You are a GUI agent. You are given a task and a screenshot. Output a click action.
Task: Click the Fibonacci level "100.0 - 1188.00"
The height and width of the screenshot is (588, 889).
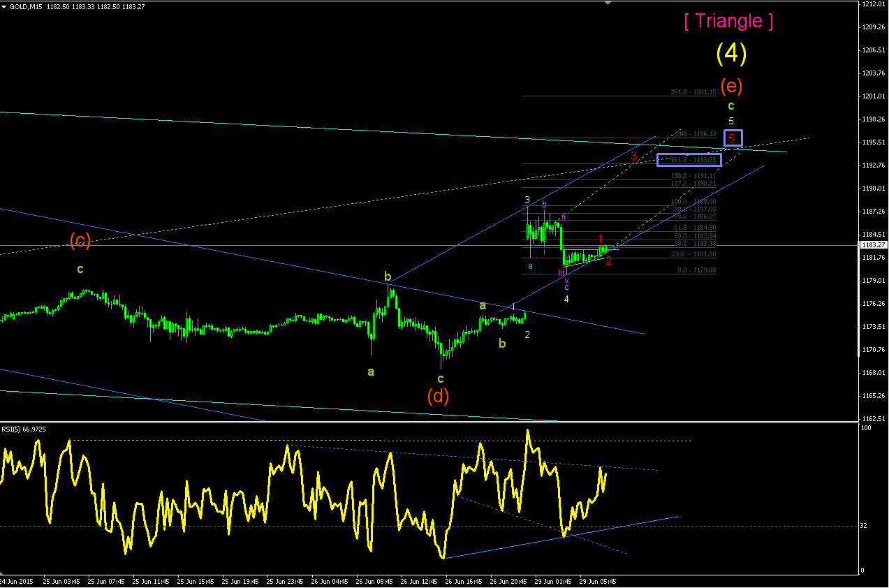click(693, 202)
